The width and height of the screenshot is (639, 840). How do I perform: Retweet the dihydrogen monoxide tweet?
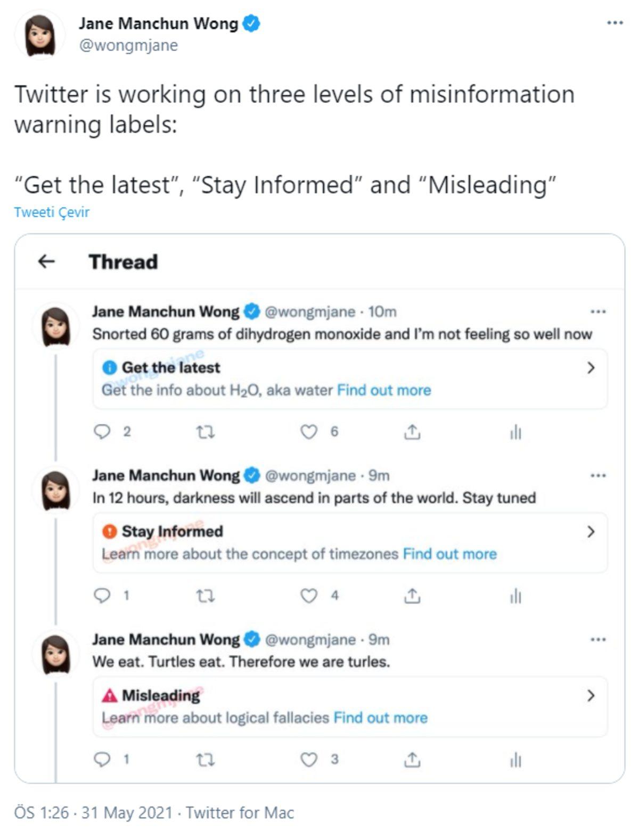click(206, 432)
